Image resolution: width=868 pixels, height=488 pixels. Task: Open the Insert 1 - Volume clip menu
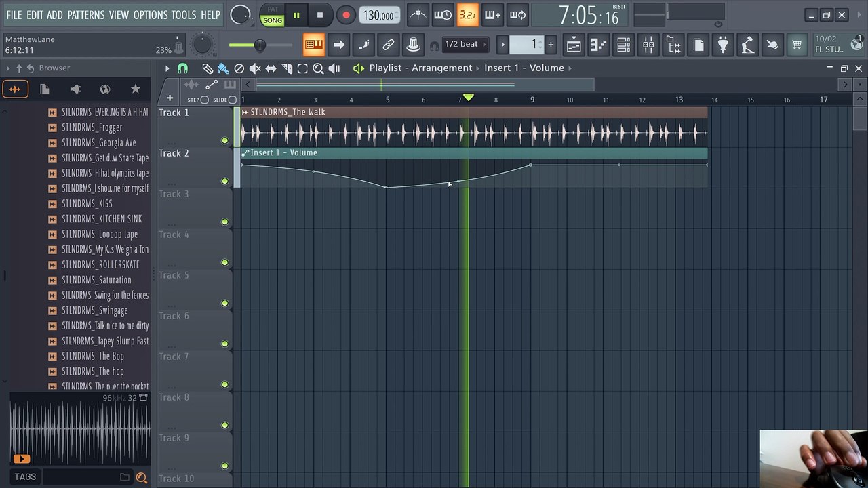click(x=245, y=153)
